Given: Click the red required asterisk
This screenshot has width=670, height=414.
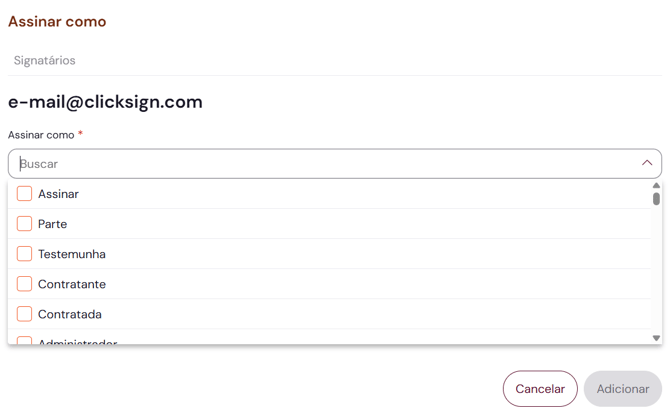Looking at the screenshot, I should click(x=80, y=134).
